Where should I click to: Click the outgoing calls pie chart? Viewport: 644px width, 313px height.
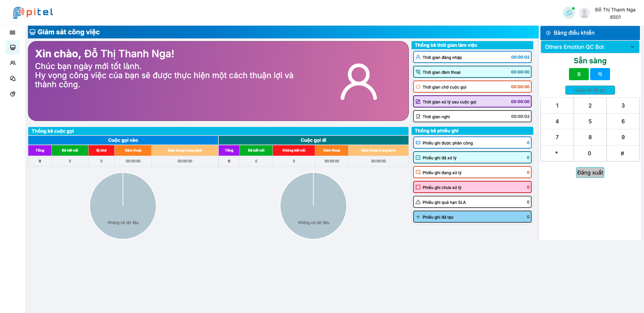tap(313, 206)
